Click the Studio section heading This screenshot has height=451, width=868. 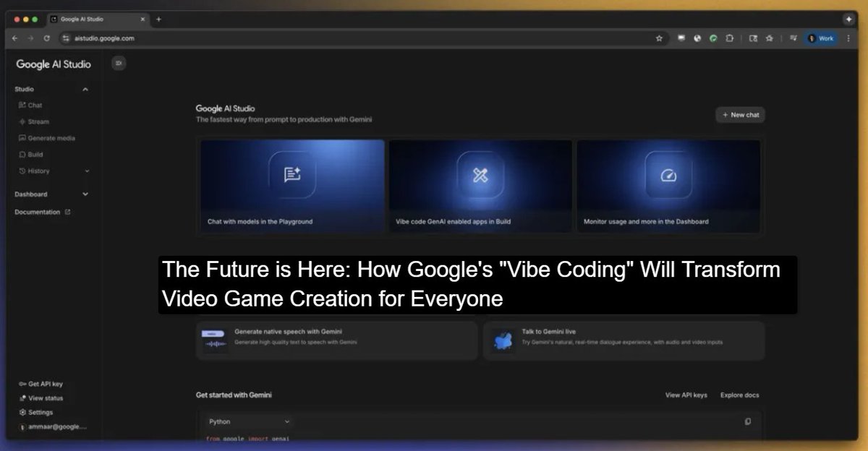click(24, 90)
